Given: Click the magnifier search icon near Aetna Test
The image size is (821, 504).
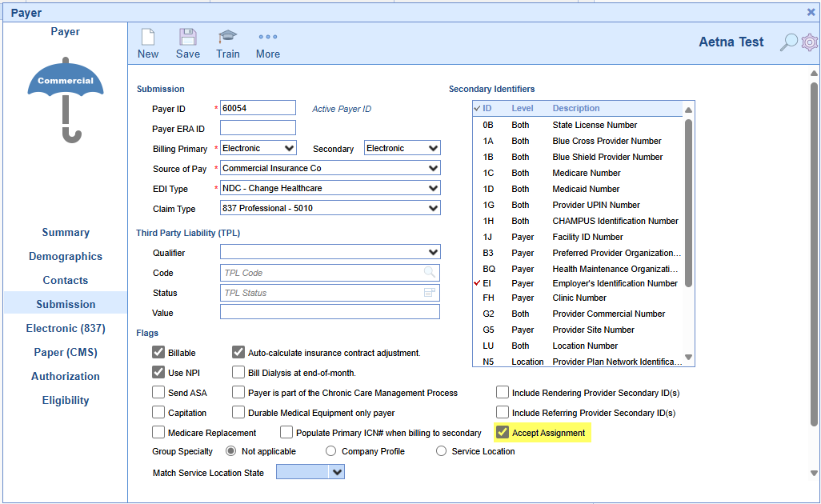Looking at the screenshot, I should [788, 42].
